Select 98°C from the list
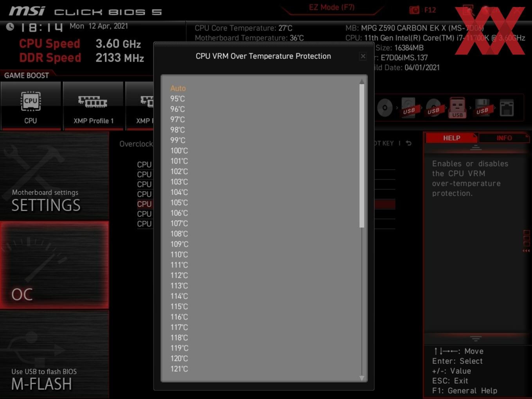Image resolution: width=532 pixels, height=399 pixels. (178, 130)
